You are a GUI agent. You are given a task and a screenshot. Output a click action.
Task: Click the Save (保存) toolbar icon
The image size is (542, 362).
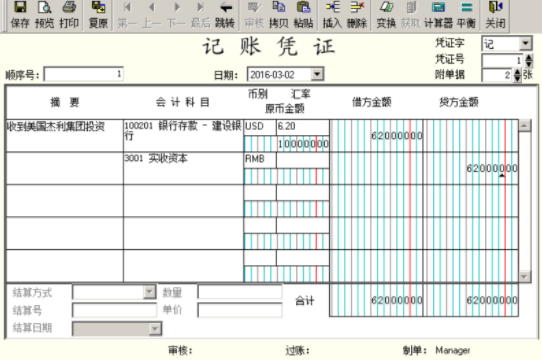pyautogui.click(x=19, y=14)
